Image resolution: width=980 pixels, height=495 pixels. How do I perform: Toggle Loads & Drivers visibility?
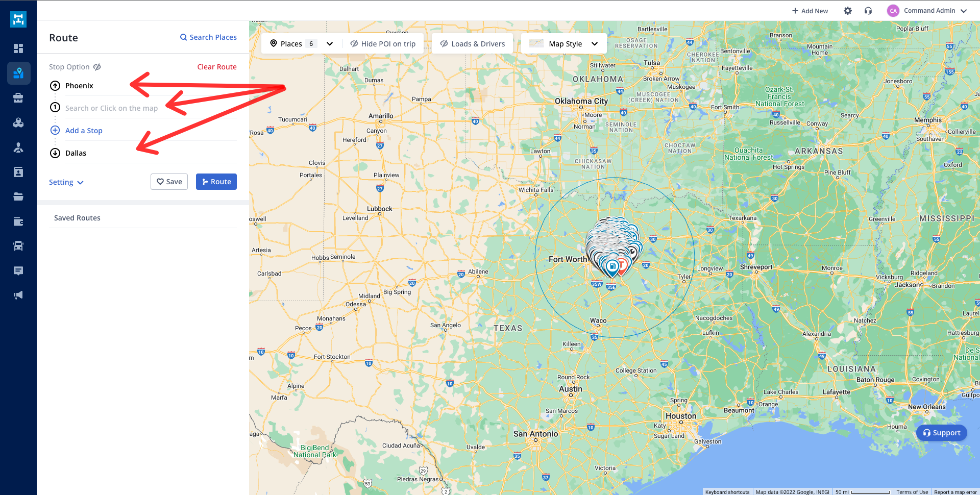point(473,44)
